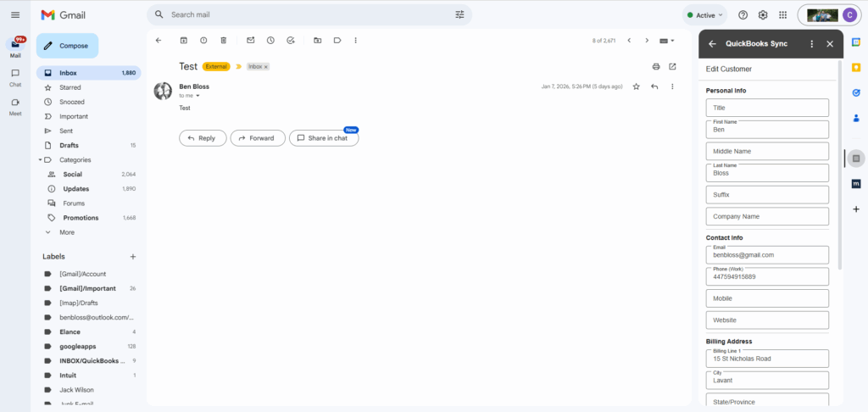This screenshot has height=412, width=868.
Task: Go back to inbox arrow
Action: (x=159, y=41)
